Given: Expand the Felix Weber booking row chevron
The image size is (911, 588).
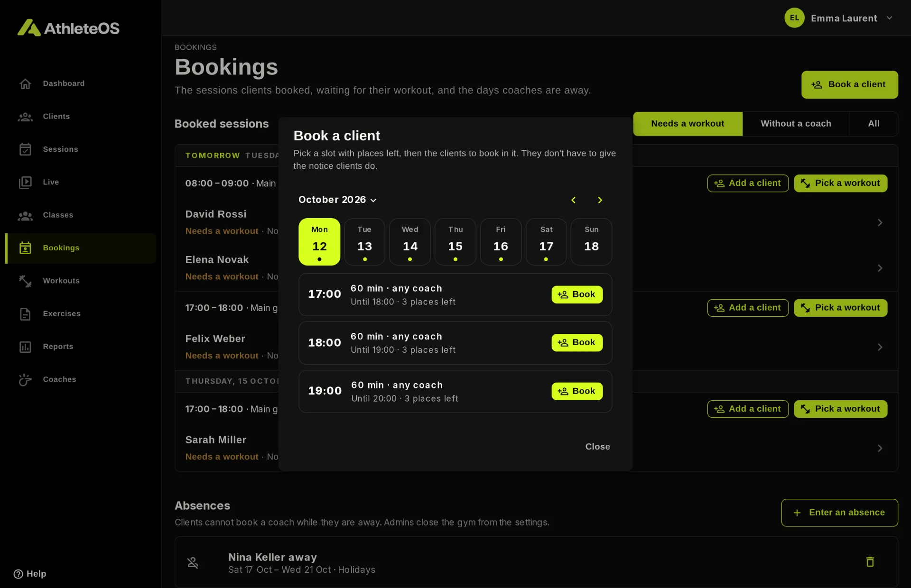Looking at the screenshot, I should (880, 347).
